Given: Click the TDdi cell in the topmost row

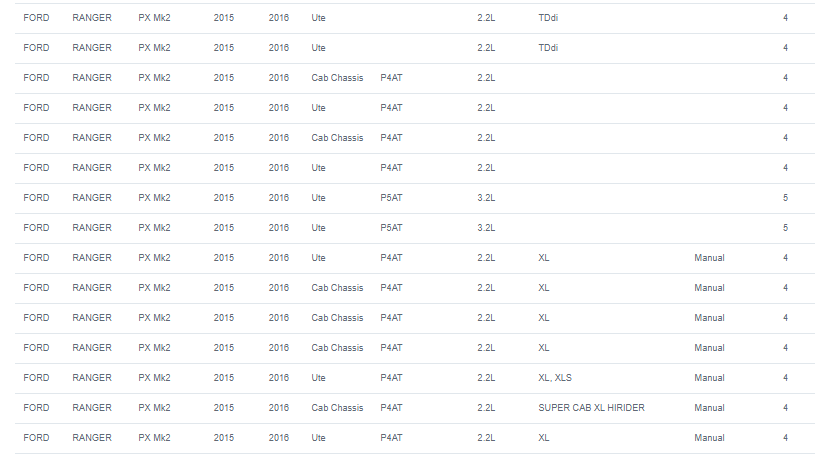Looking at the screenshot, I should pyautogui.click(x=548, y=18).
